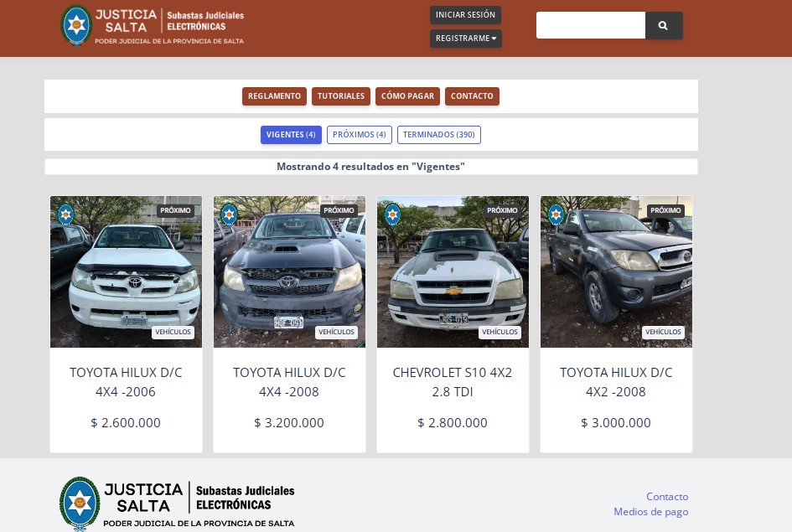The image size is (792, 532).
Task: Focus the search text field
Action: [590, 26]
